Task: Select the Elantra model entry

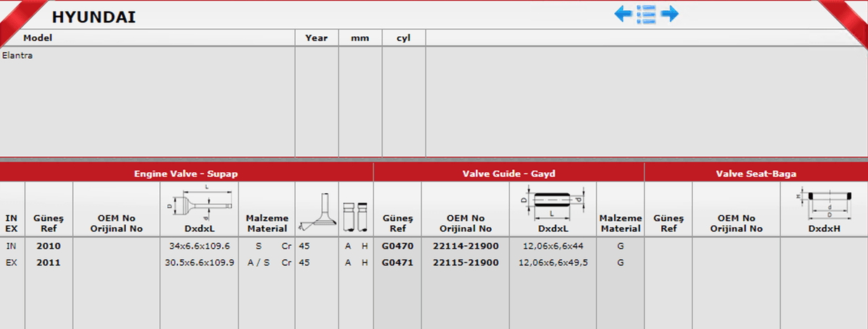Action: pos(17,55)
